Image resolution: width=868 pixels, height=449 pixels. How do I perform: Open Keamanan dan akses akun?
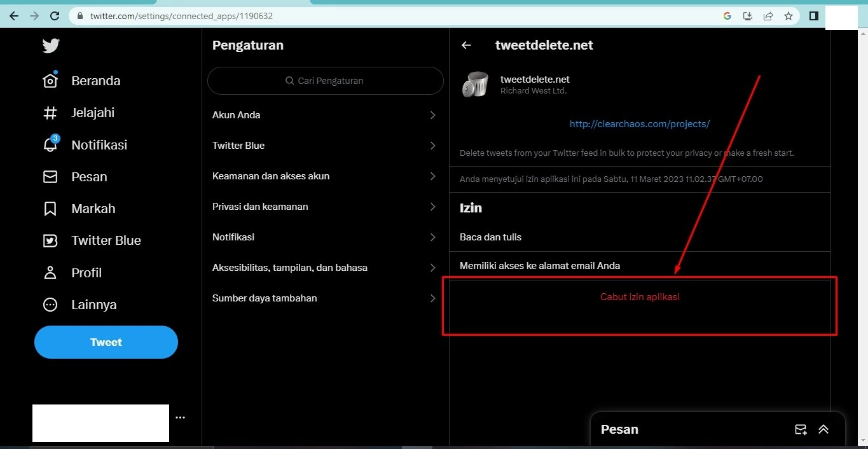[325, 176]
